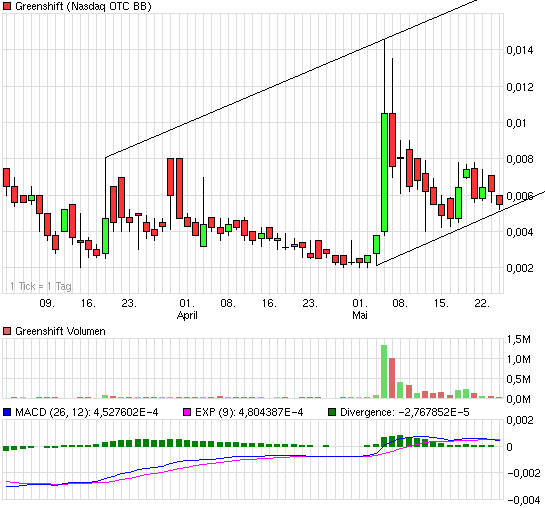
Task: Click the '22.' date label in May
Action: 482,303
